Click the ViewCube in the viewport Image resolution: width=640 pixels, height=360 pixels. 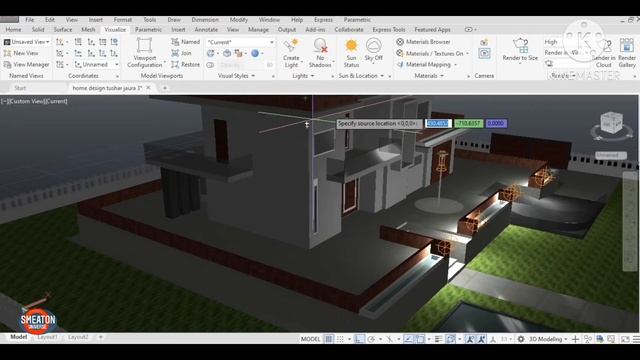click(x=611, y=122)
